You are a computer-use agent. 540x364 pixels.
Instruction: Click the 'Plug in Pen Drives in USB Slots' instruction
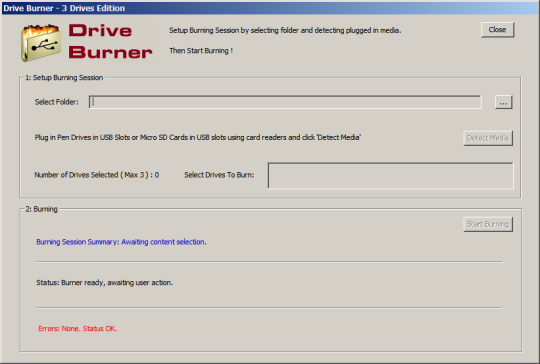198,137
